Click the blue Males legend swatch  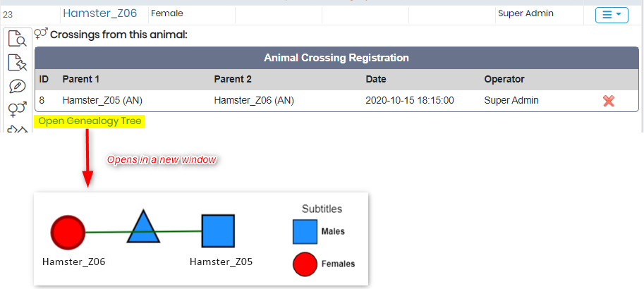pyautogui.click(x=305, y=231)
